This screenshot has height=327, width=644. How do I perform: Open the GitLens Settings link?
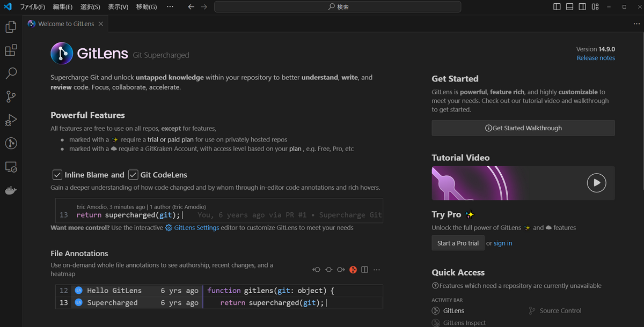[x=196, y=228]
